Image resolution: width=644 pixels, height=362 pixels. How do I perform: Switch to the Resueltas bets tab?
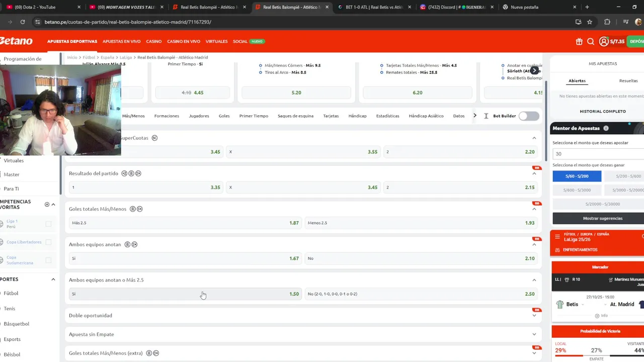[628, 80]
